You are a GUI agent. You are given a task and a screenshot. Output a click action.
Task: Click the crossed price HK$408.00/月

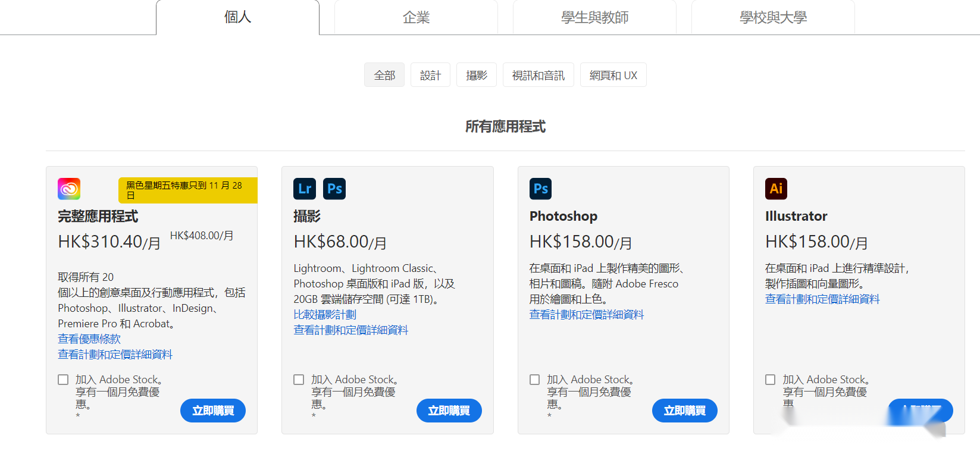coord(202,236)
